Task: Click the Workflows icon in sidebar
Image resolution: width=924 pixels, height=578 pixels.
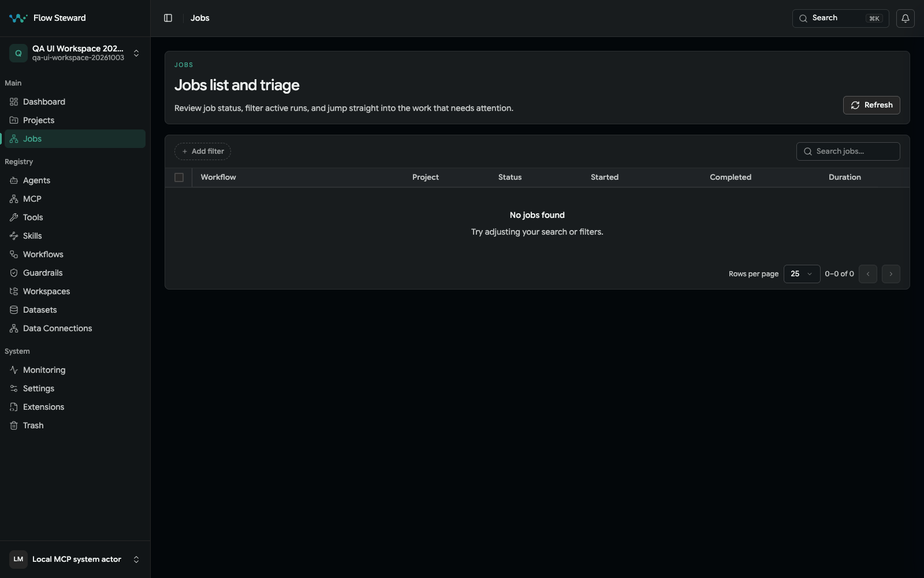Action: tap(14, 254)
